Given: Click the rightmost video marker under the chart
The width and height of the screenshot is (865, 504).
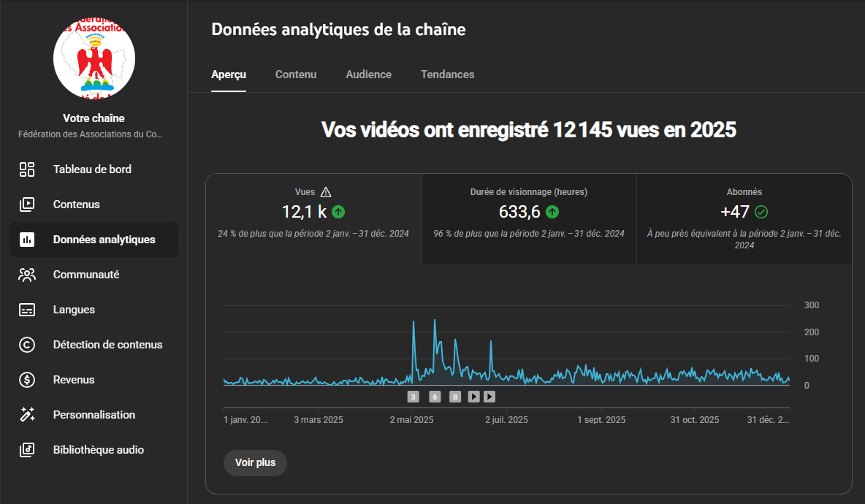Looking at the screenshot, I should (489, 397).
